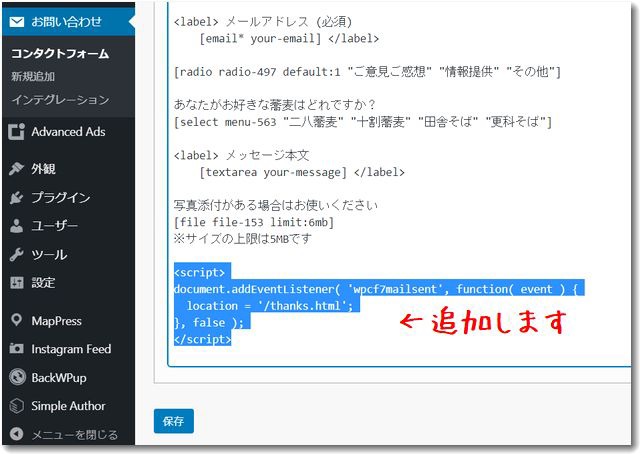Click the closing </script> tag
640x454 pixels.
click(202, 339)
